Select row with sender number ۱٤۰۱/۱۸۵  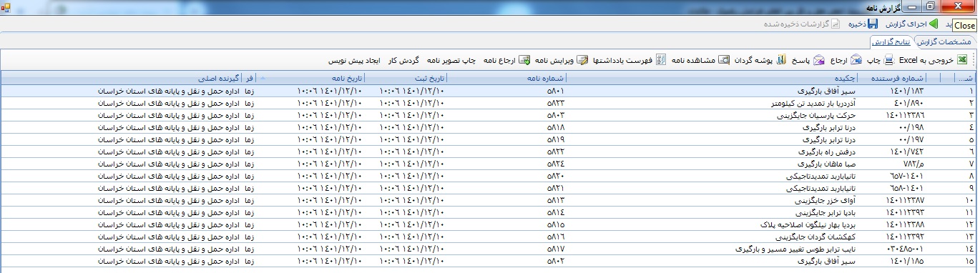[x=489, y=261]
